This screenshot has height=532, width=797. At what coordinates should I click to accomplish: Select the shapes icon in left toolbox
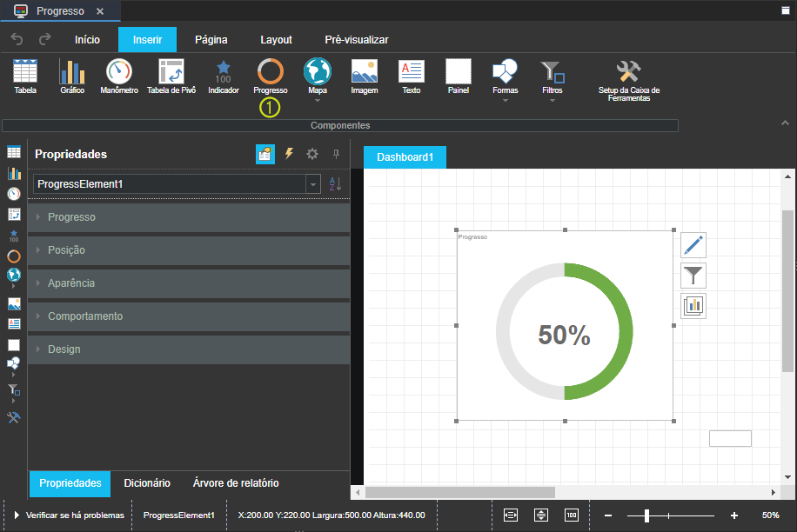coord(14,363)
